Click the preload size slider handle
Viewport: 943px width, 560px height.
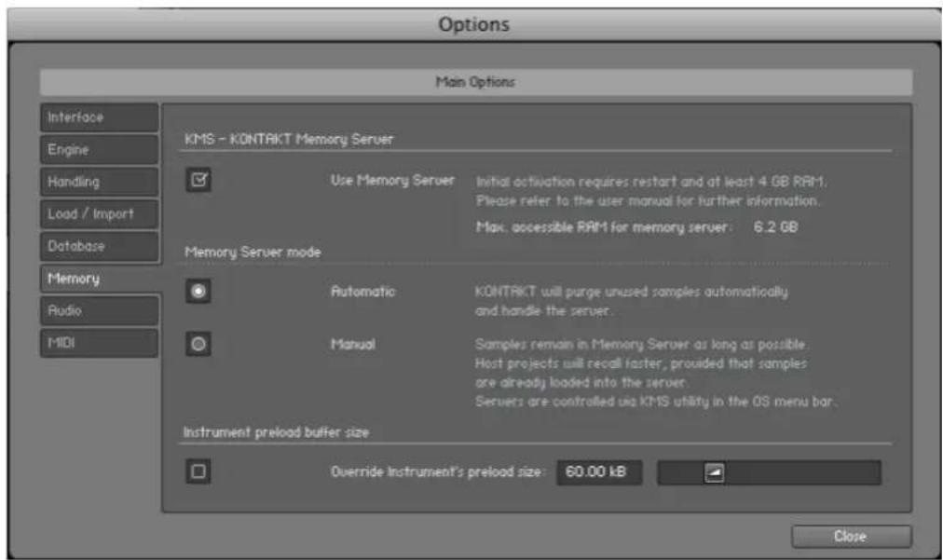pos(714,472)
